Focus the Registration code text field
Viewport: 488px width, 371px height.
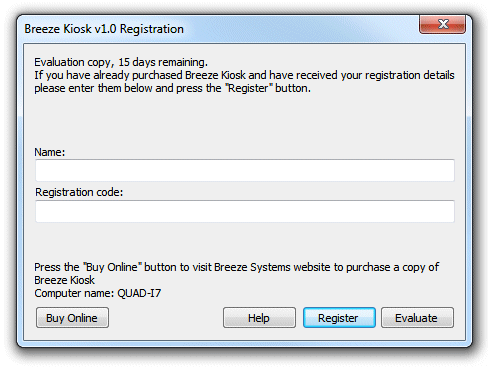coord(245,211)
